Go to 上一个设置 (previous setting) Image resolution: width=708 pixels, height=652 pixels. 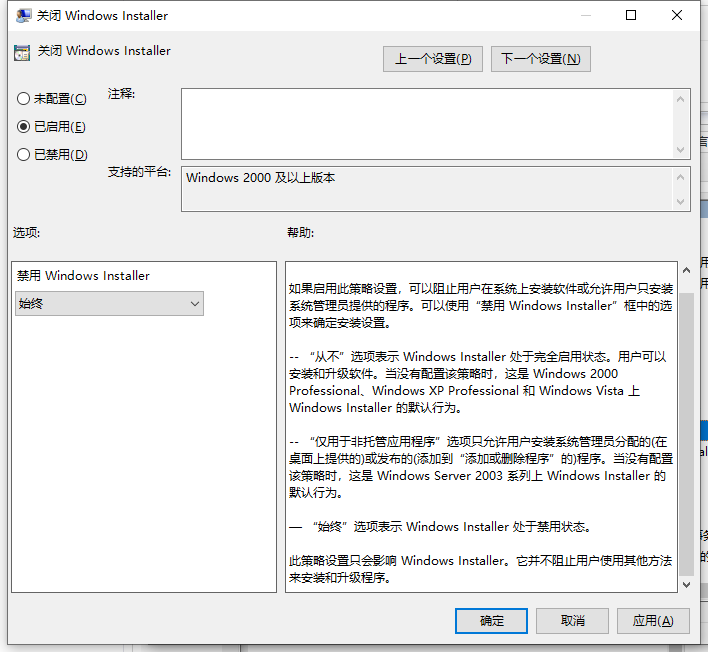click(x=432, y=59)
